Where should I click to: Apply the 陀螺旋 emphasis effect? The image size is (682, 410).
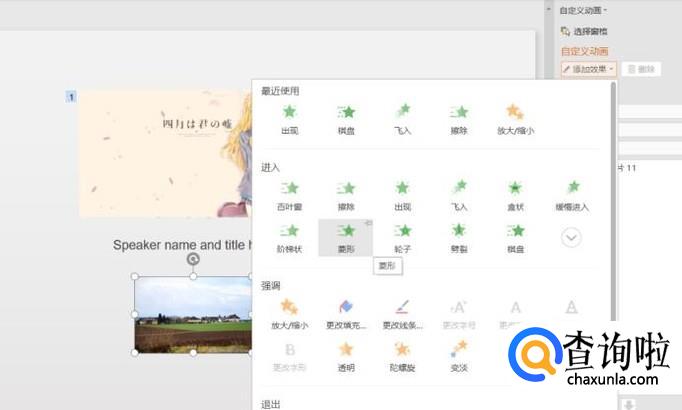(402, 357)
